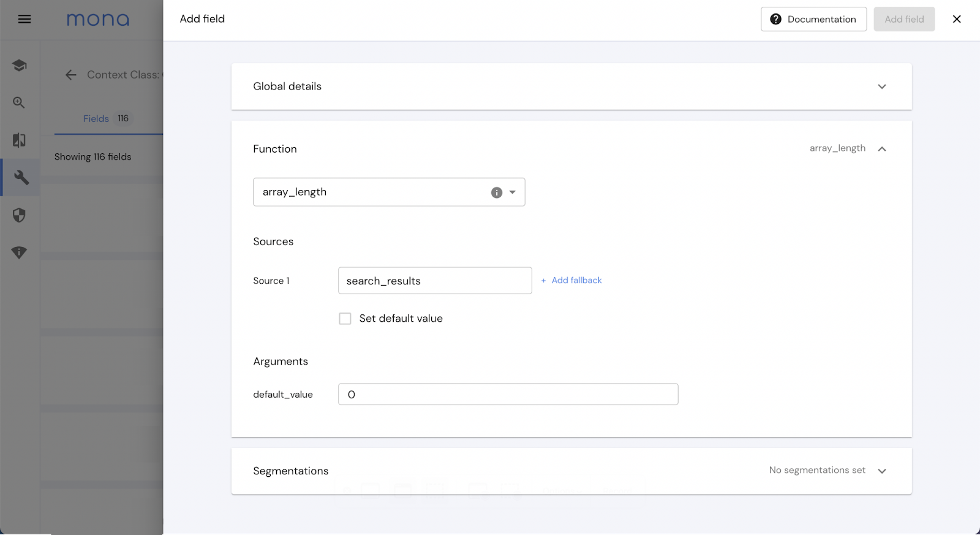Image resolution: width=980 pixels, height=535 pixels.
Task: Click the disabled Add field button
Action: pos(904,19)
